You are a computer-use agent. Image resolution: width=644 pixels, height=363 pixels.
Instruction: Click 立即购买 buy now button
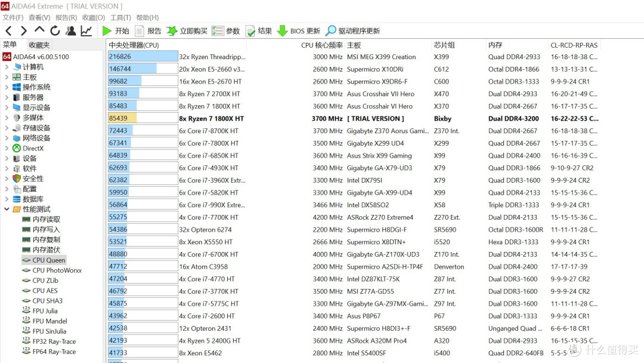point(187,31)
